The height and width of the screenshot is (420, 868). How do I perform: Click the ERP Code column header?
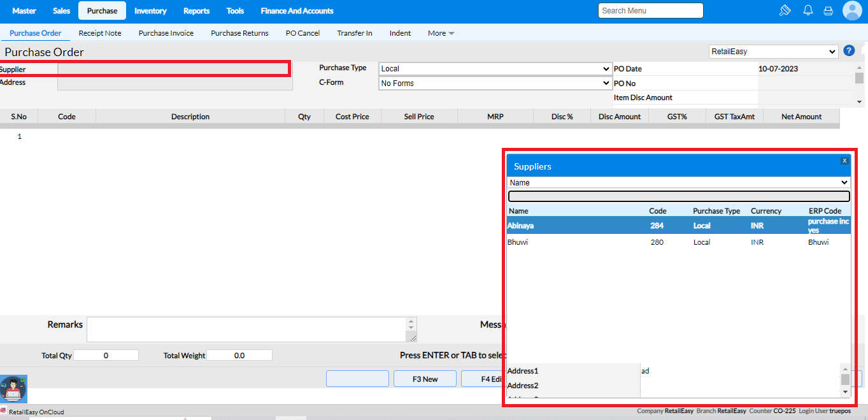point(825,211)
